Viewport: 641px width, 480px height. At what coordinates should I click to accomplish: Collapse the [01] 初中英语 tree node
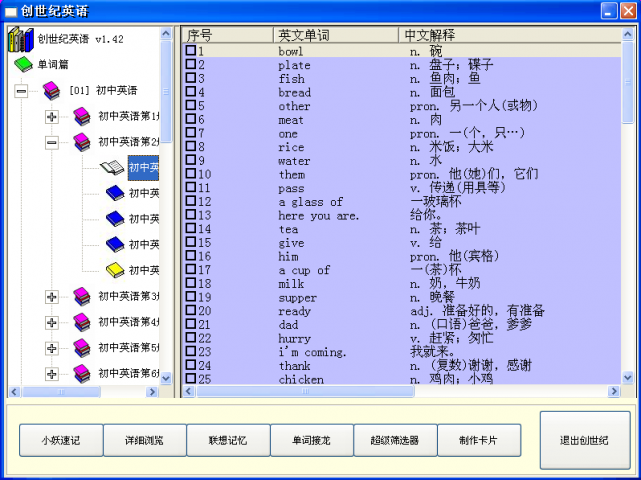[21, 91]
